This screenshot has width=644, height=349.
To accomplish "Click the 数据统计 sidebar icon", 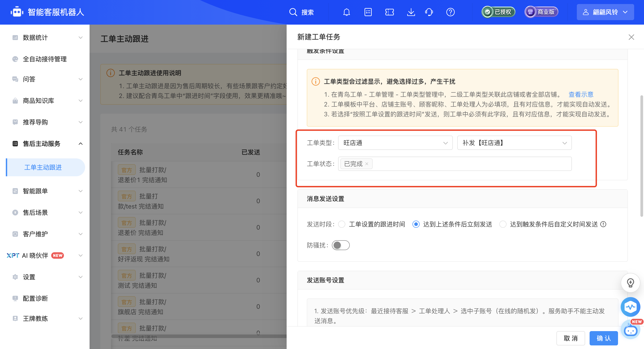I will [x=15, y=38].
